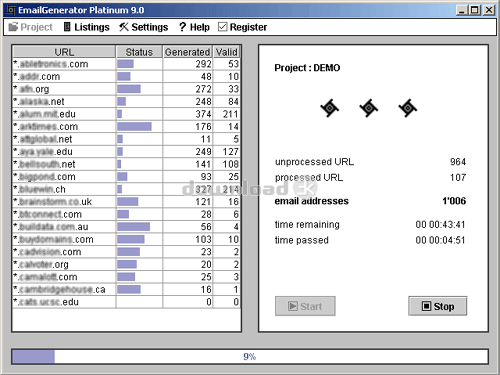Click the Stop button
Image resolution: width=500 pixels, height=375 pixels.
click(x=438, y=306)
